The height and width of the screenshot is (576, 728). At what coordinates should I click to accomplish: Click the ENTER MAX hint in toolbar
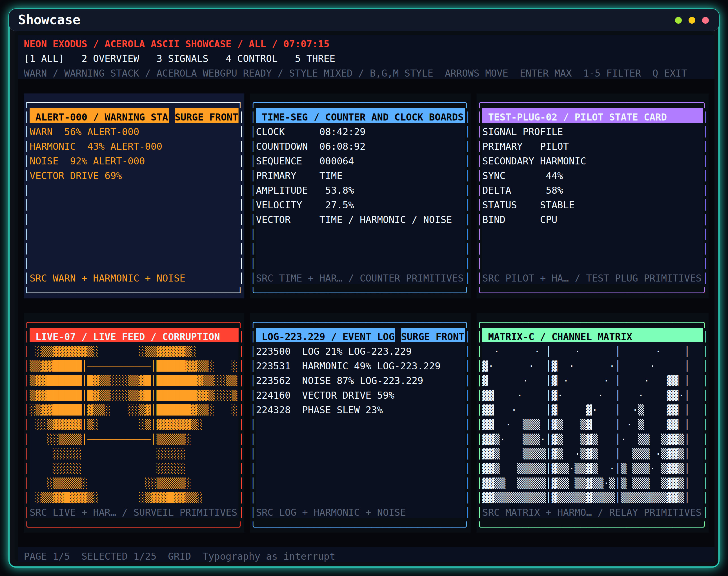pos(546,73)
